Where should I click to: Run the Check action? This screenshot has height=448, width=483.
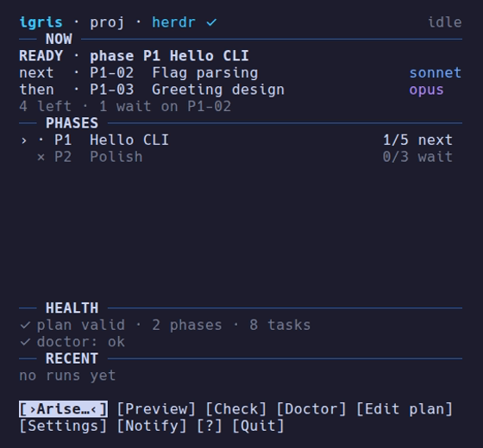(236, 409)
